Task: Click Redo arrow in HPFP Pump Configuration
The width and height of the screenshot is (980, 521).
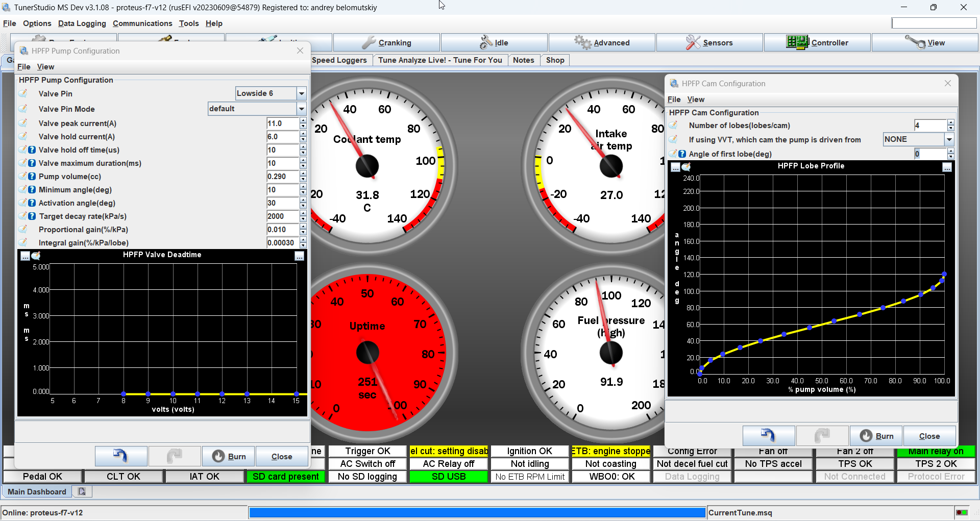Action: (175, 456)
